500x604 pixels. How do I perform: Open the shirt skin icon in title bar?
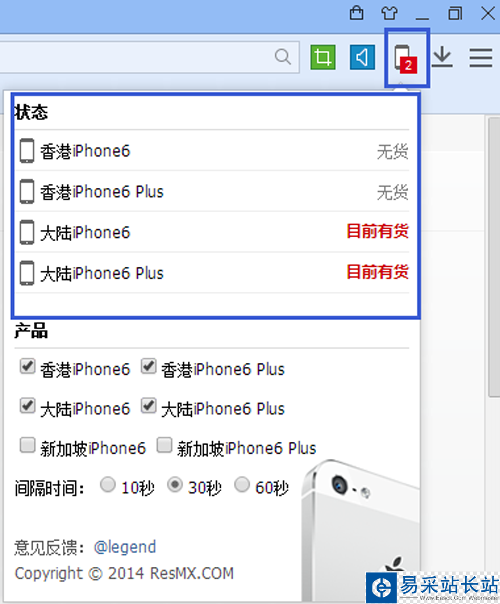point(389,13)
